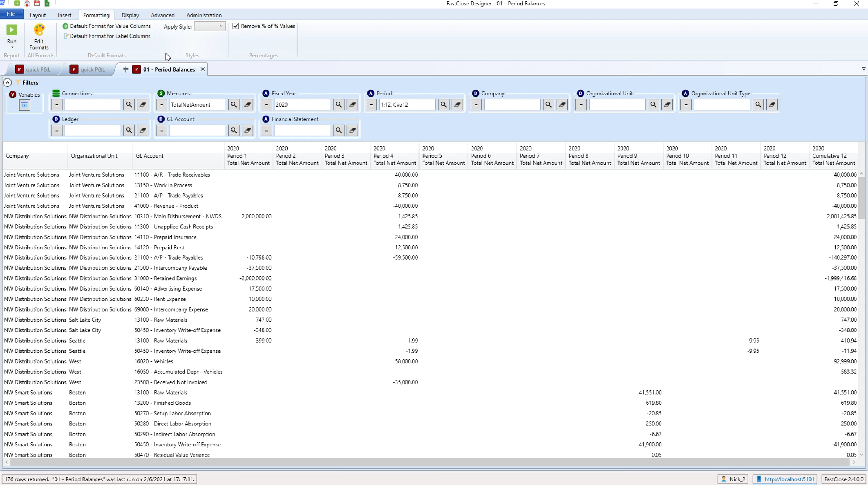Viewport: 868px width, 488px height.
Task: Open the Apply Style dropdown
Action: point(210,26)
